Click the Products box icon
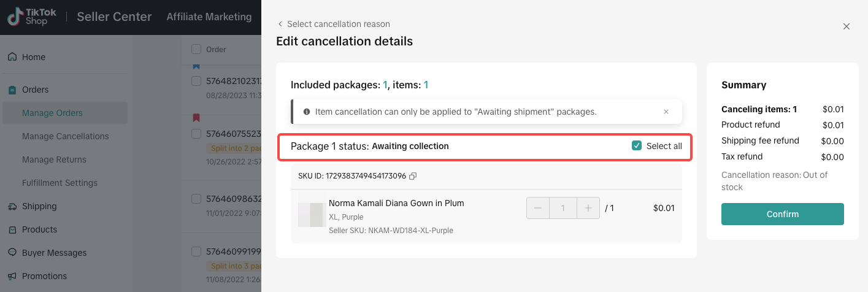This screenshot has width=868, height=292. [12, 229]
